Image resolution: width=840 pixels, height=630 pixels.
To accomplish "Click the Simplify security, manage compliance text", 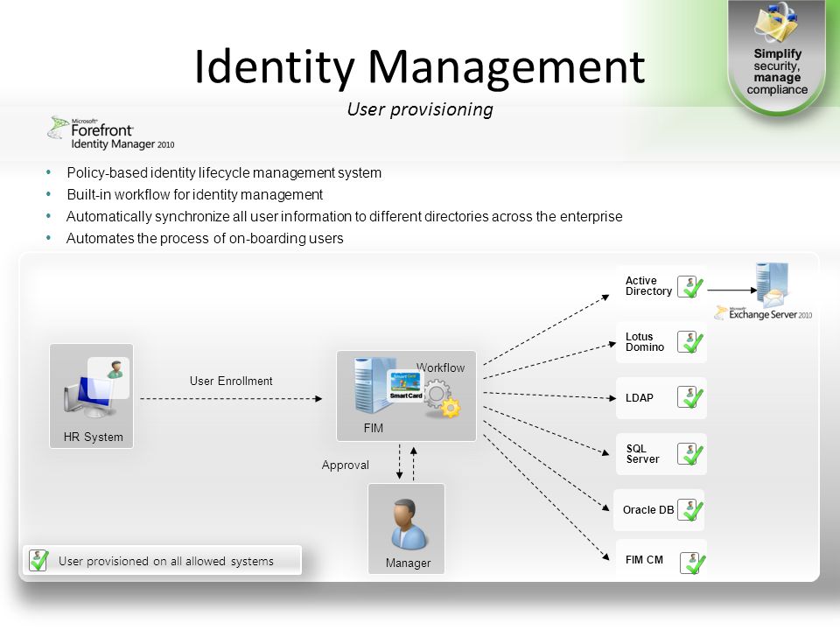I will pyautogui.click(x=777, y=72).
